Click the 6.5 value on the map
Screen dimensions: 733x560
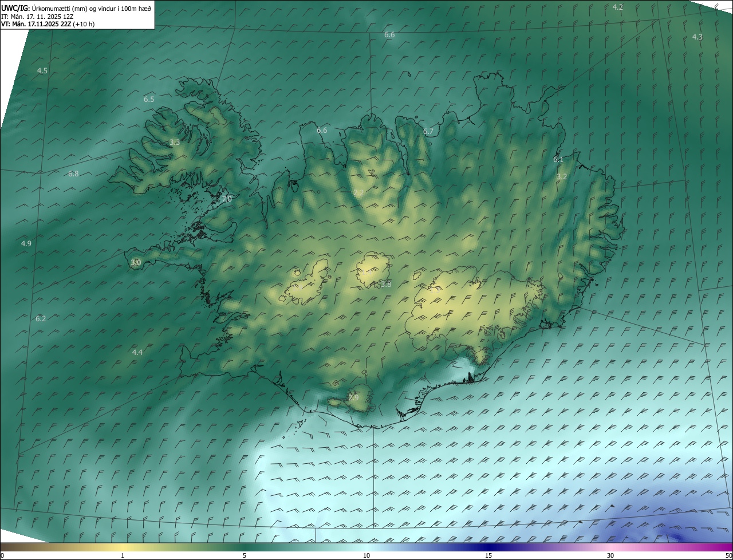pos(149,99)
